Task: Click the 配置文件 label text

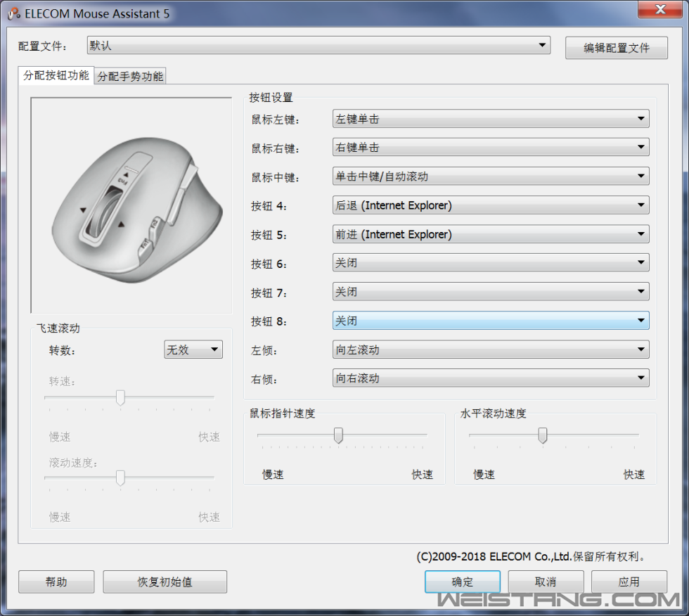Action: (42, 46)
